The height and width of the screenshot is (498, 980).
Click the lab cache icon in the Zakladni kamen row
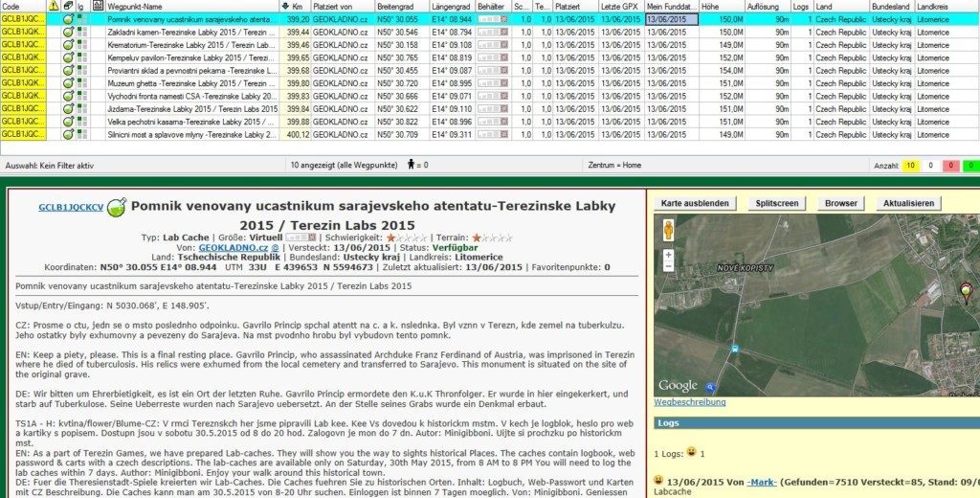(68, 32)
